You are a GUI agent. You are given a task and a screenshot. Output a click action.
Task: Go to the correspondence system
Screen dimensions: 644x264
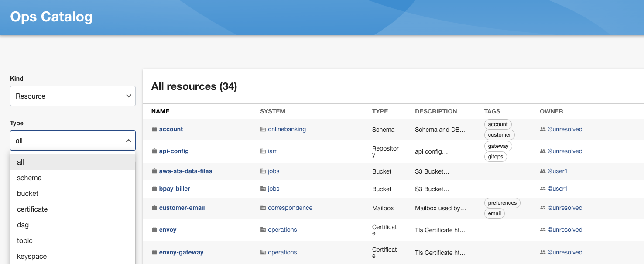click(290, 208)
